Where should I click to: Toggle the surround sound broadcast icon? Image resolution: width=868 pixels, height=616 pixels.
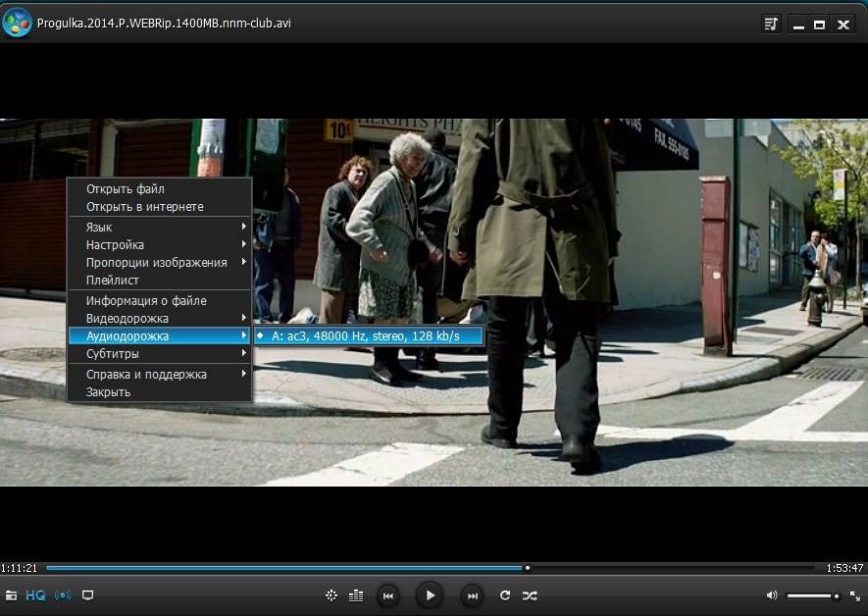[63, 595]
